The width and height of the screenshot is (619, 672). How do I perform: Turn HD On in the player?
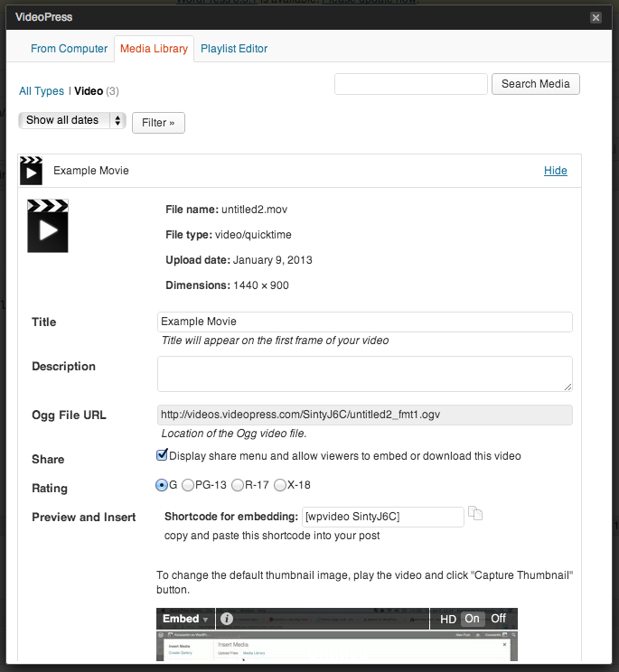(472, 619)
